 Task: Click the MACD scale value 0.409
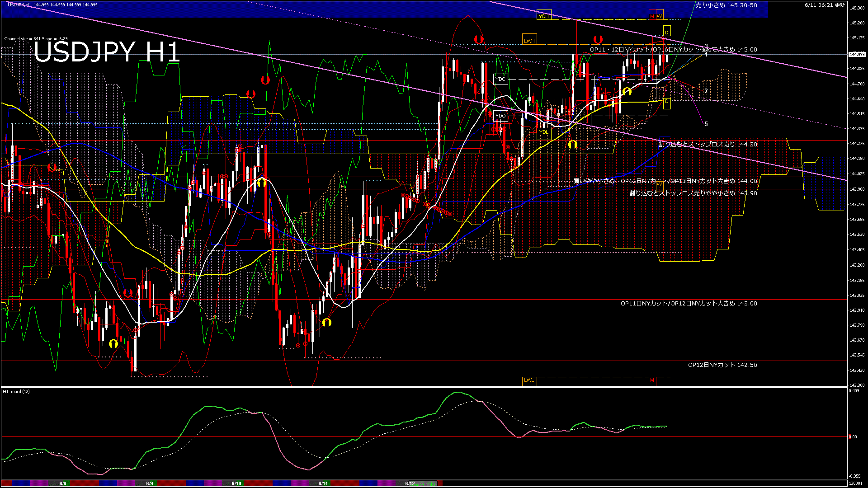pyautogui.click(x=854, y=391)
